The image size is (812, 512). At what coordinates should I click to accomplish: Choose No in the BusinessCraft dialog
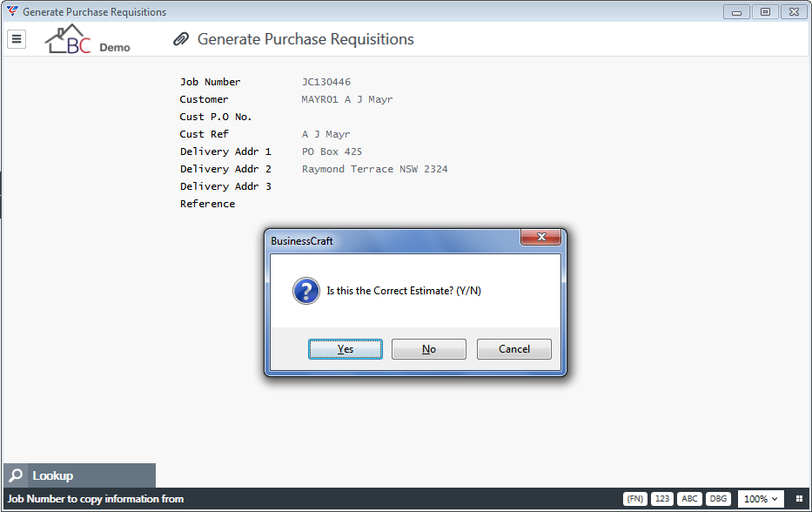pos(429,349)
